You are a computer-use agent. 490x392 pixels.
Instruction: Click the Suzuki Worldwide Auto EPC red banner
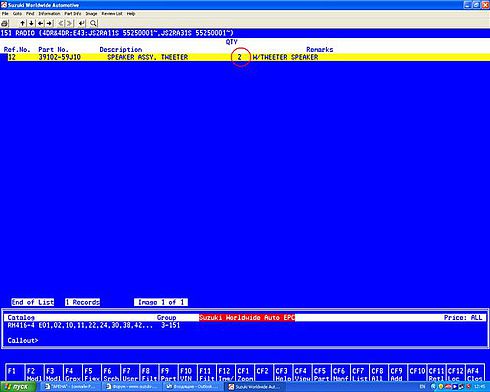(247, 317)
